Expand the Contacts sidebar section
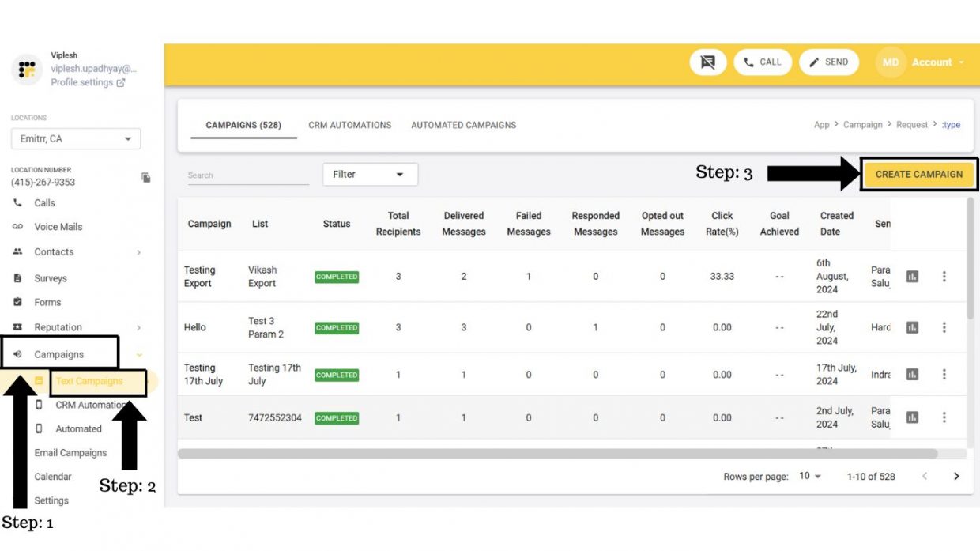The image size is (980, 551). coord(139,252)
